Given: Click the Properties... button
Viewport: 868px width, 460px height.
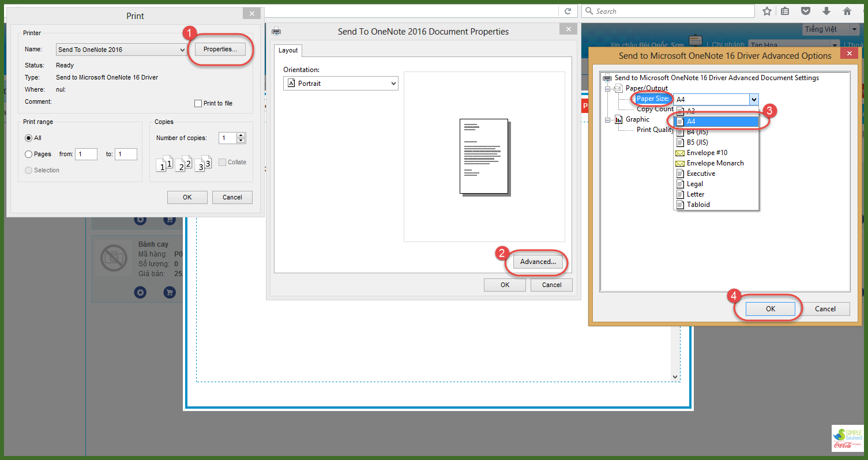Looking at the screenshot, I should click(220, 50).
